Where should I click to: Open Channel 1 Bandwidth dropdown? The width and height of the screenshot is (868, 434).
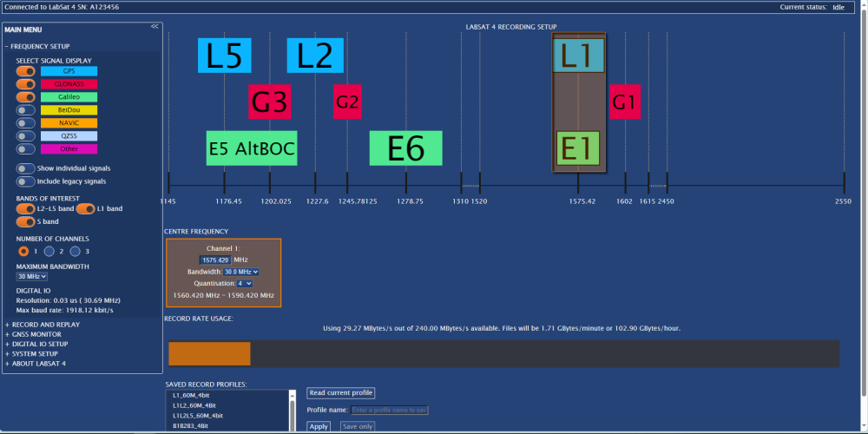[240, 272]
